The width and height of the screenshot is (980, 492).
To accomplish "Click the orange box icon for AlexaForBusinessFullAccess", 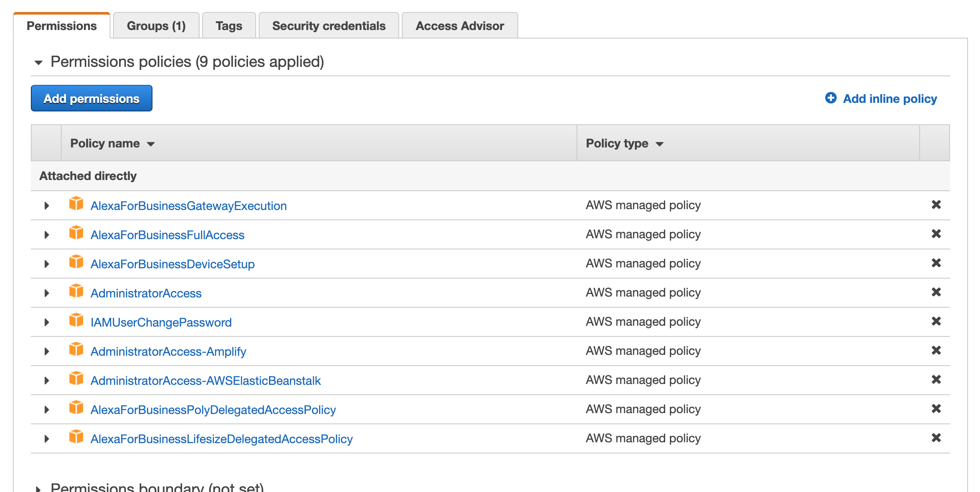I will coord(76,233).
